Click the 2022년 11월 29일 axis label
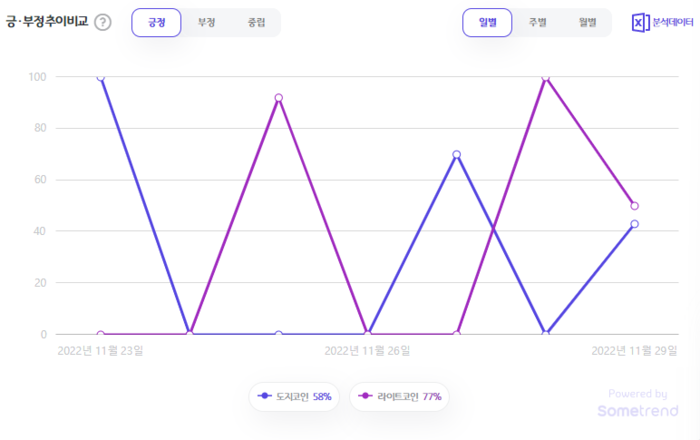 coord(634,351)
